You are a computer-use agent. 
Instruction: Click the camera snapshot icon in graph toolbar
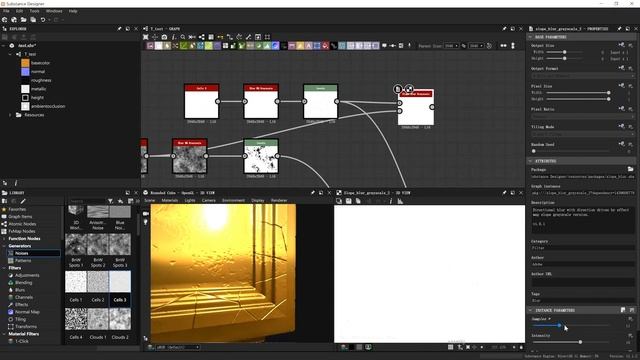click(164, 37)
